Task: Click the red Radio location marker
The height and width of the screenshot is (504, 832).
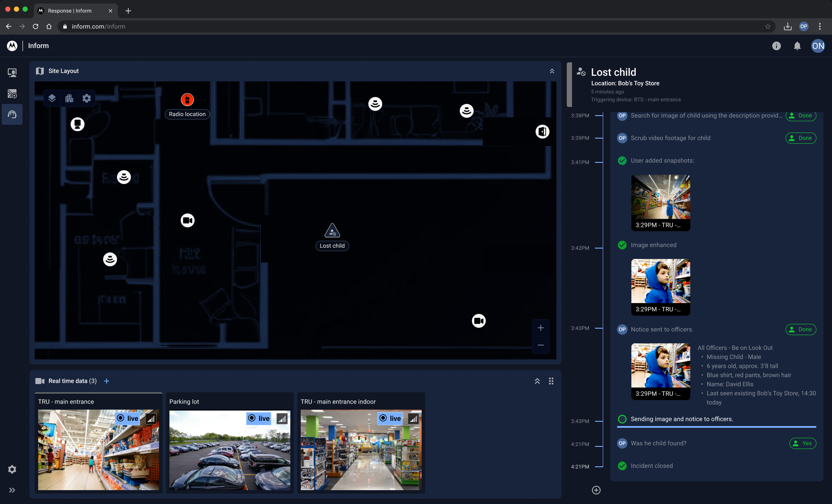Action: [x=187, y=100]
